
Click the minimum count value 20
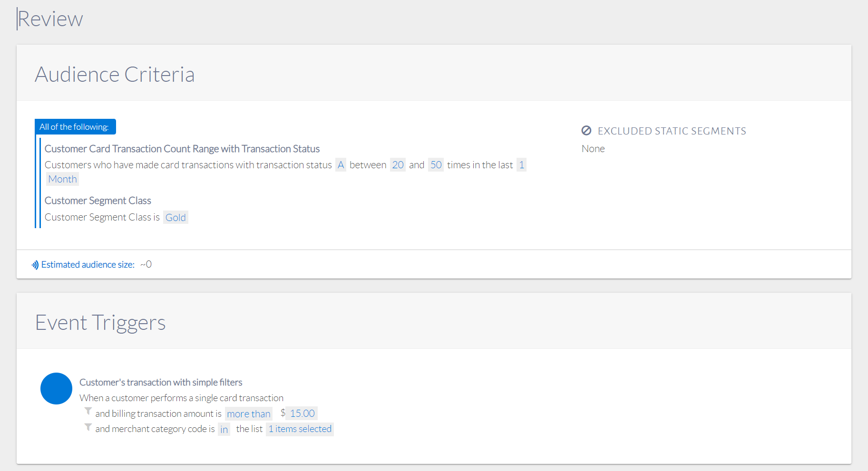[398, 165]
